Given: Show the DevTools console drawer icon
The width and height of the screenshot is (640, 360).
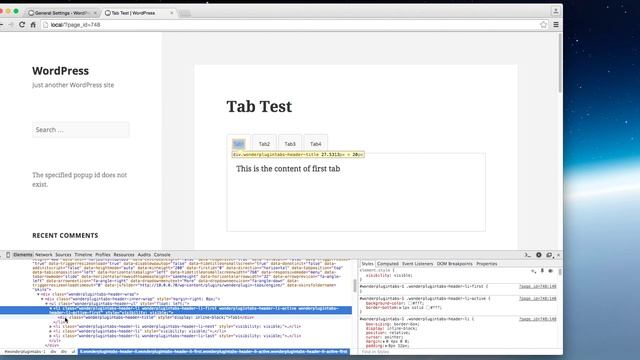Looking at the screenshot, I should 528,255.
